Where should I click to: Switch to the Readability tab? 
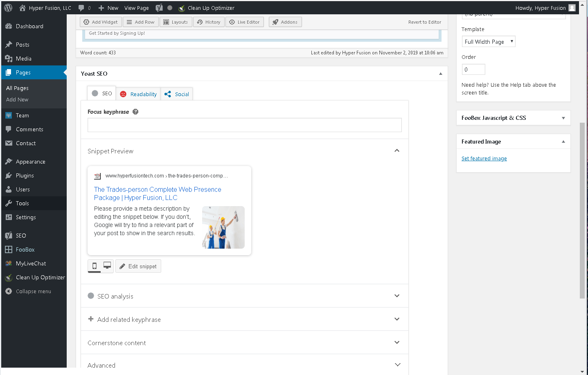[x=138, y=94]
